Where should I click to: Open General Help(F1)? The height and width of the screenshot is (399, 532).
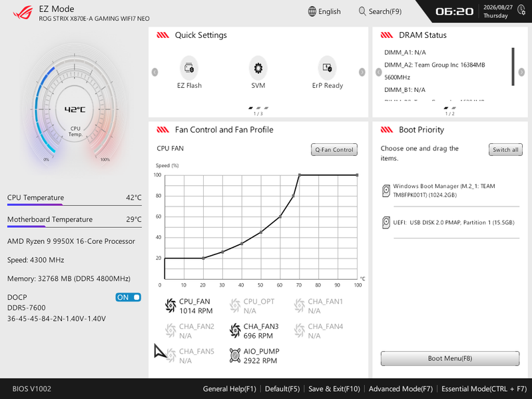(x=229, y=389)
